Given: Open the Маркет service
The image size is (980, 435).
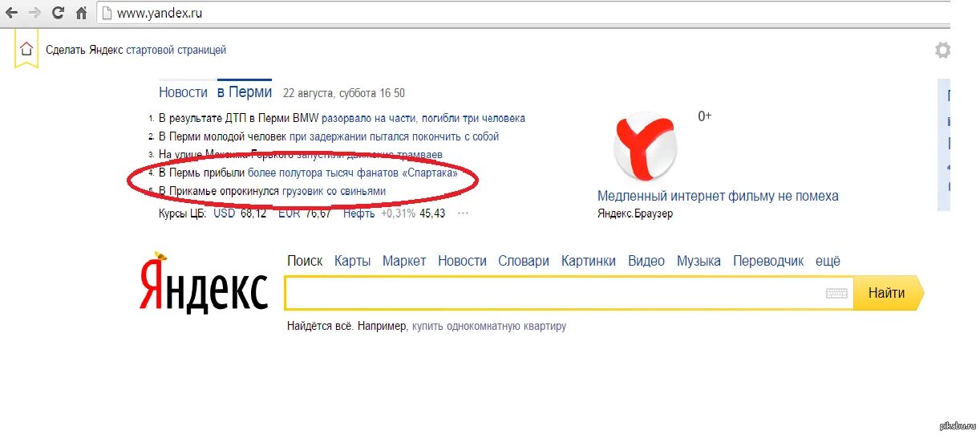Looking at the screenshot, I should coord(404,261).
